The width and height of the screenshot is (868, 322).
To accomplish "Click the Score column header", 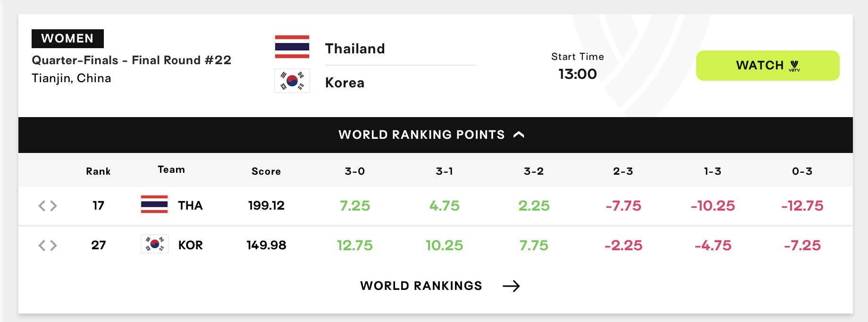I will point(266,171).
